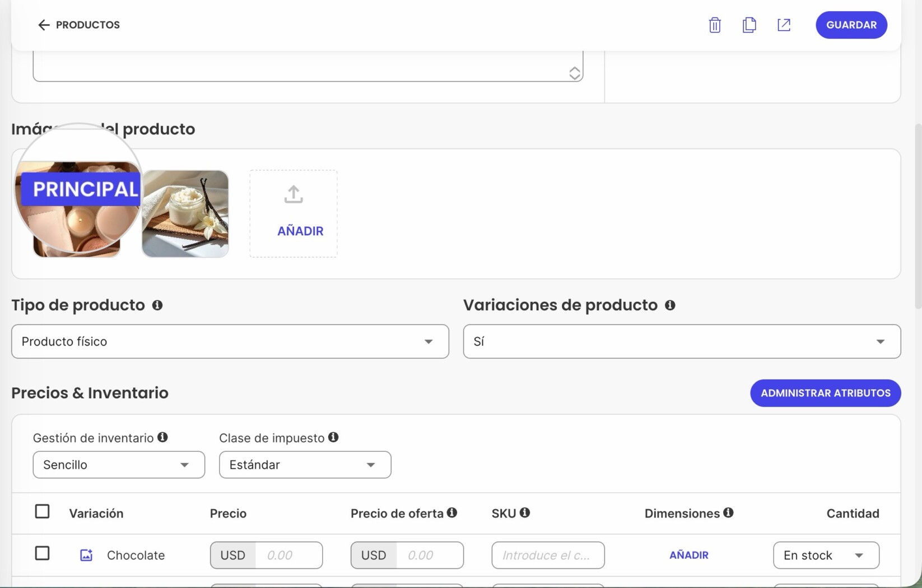Go back to Productos list
This screenshot has width=922, height=588.
tap(78, 25)
